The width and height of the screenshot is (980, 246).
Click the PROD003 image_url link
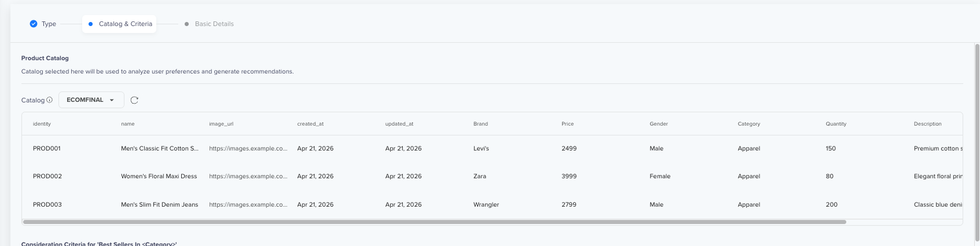click(248, 204)
